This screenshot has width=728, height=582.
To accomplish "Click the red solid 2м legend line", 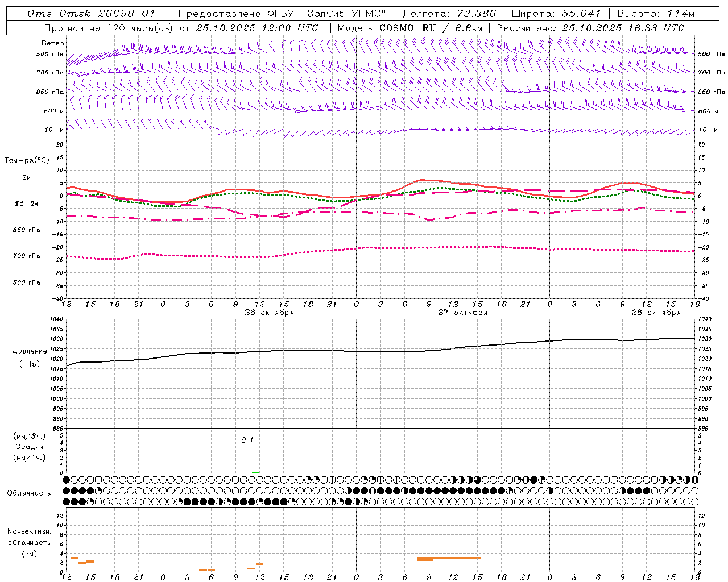I will pyautogui.click(x=26, y=184).
